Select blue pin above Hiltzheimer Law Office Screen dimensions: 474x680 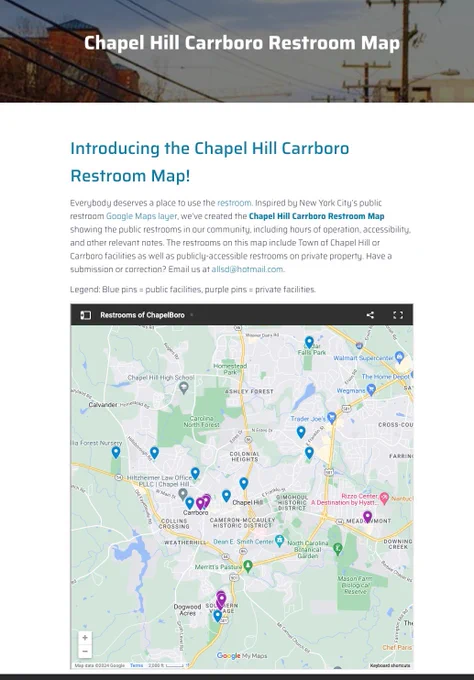tap(195, 473)
